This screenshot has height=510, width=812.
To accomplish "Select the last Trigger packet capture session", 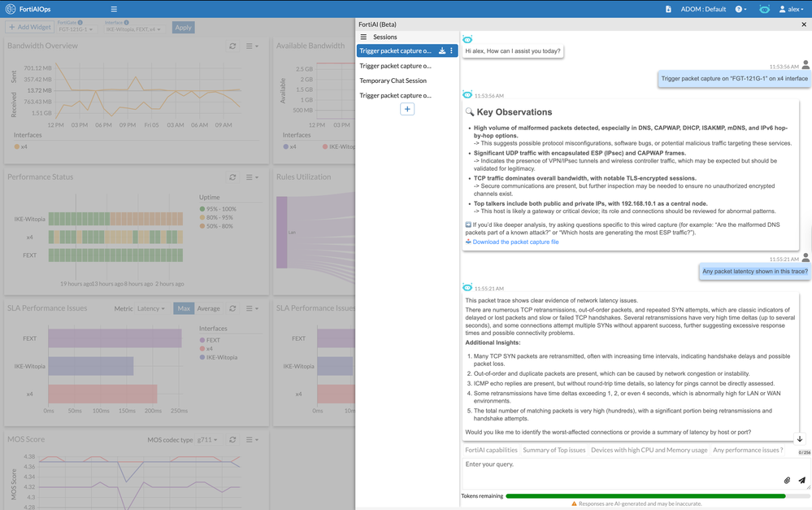I will coord(396,95).
